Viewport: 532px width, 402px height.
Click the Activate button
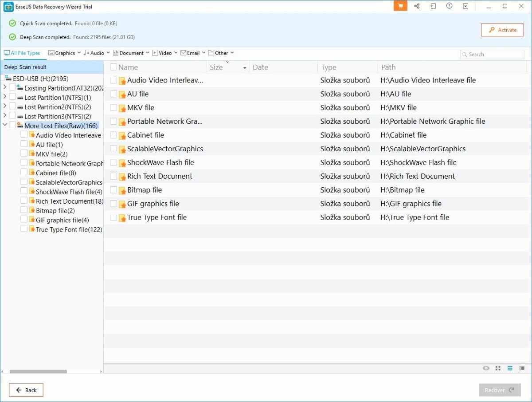pos(502,30)
